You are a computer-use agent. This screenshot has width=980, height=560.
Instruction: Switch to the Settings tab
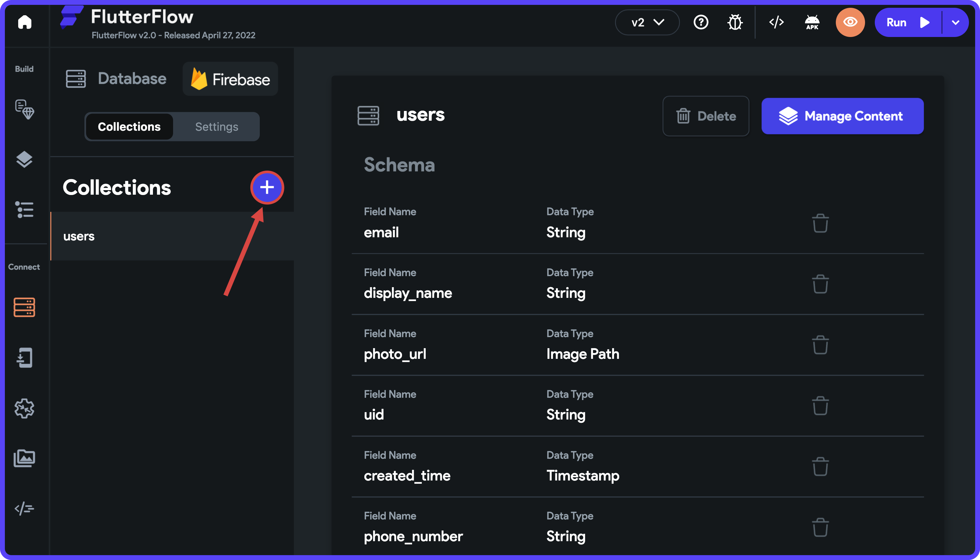point(216,126)
